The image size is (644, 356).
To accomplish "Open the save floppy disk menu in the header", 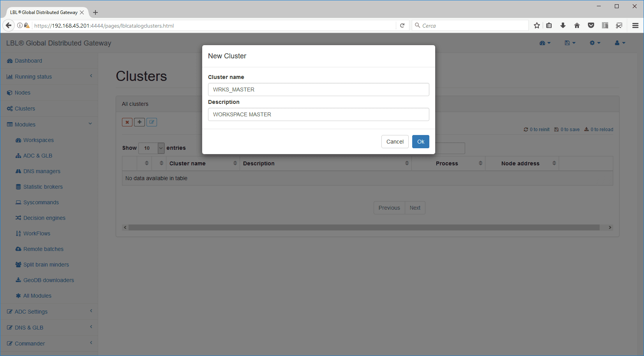I will click(570, 43).
